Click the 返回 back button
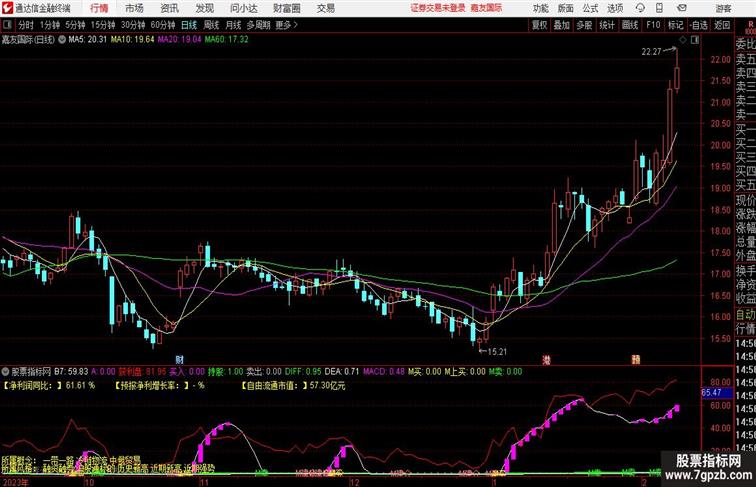 click(722, 25)
